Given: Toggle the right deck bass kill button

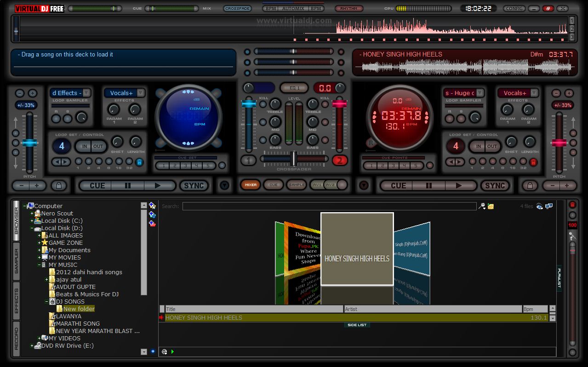Looking at the screenshot, I should (x=325, y=140).
